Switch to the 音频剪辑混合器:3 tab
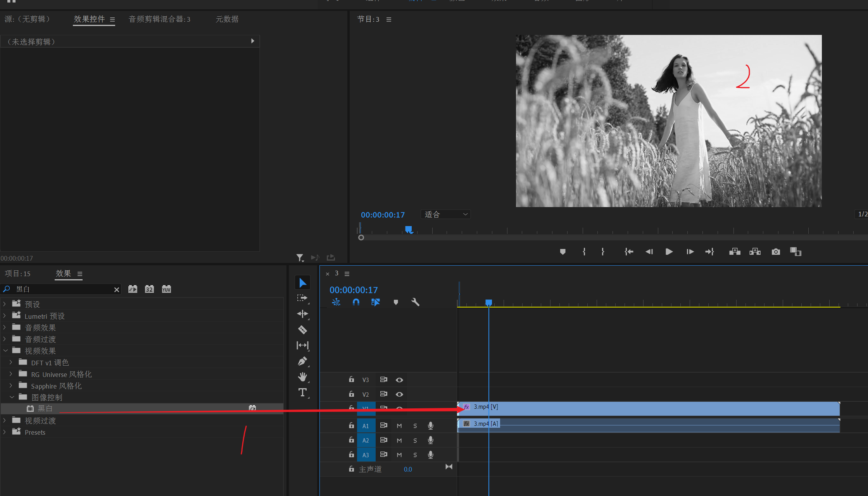 [x=159, y=19]
